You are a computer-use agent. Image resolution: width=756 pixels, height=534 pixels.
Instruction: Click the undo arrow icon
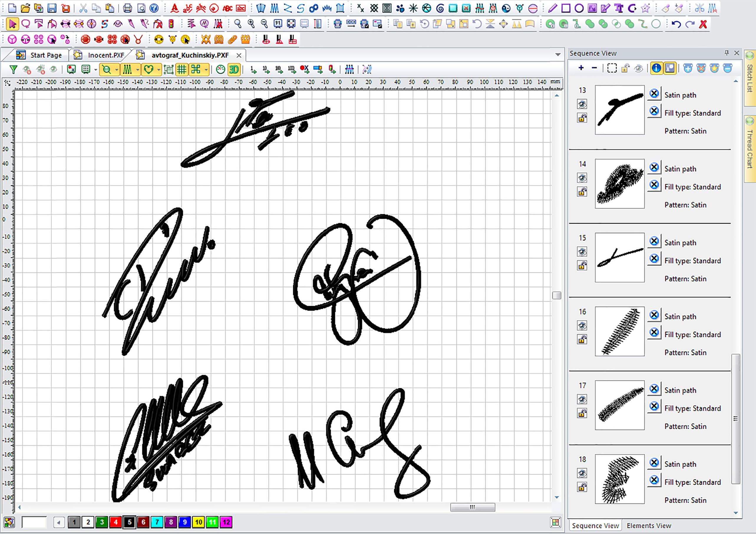[676, 24]
